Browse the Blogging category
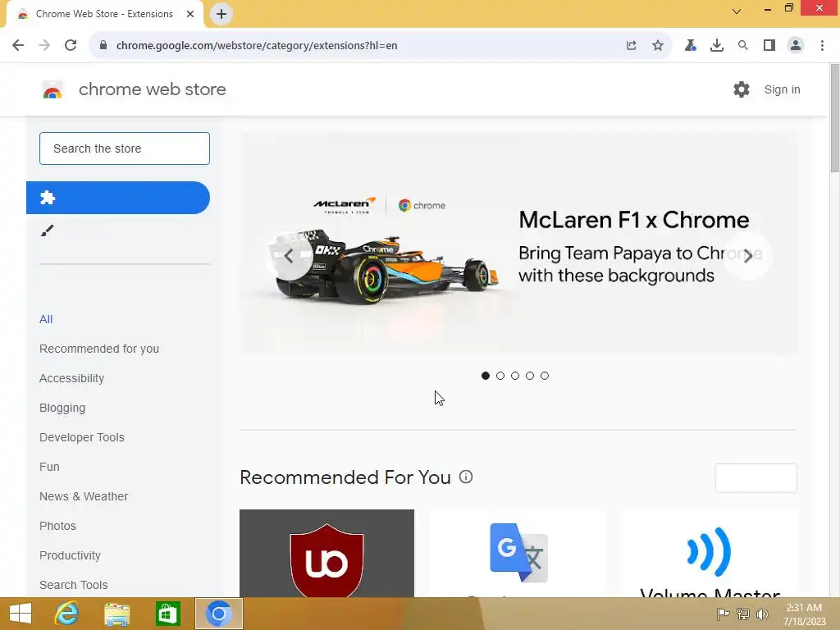Image resolution: width=840 pixels, height=630 pixels. click(62, 408)
